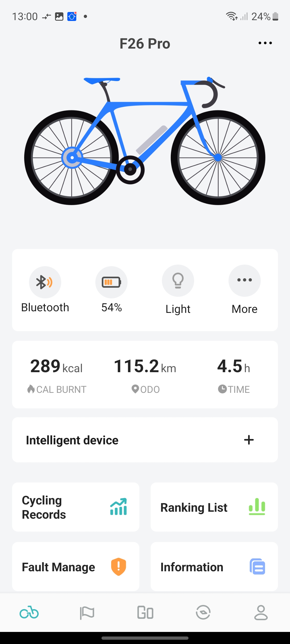Open the three-dot menu beside F26 Pro
Screen dimensions: 290x644
(265, 43)
